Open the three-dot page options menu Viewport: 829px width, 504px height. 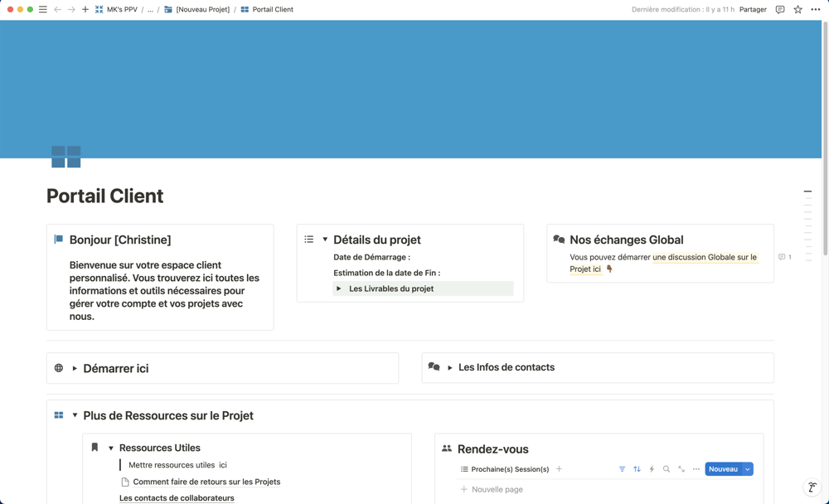pos(816,9)
